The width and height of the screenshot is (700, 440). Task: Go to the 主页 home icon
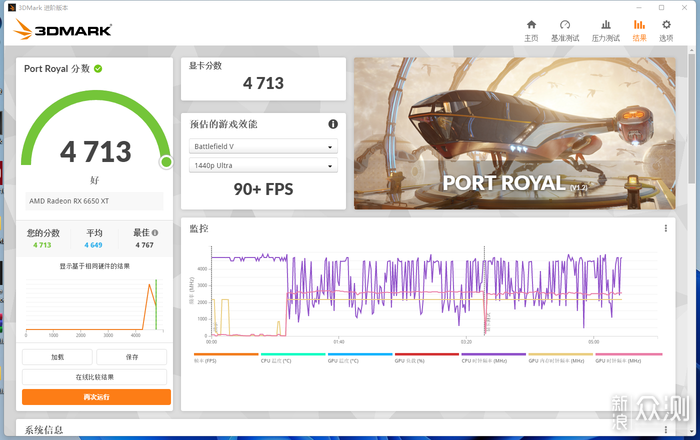point(531,30)
